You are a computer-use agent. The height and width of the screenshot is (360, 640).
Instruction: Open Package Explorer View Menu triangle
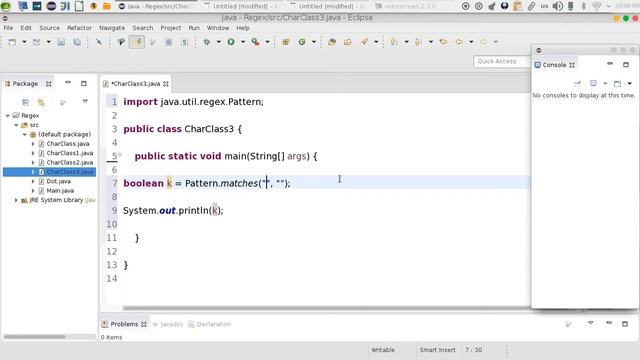coord(85,101)
